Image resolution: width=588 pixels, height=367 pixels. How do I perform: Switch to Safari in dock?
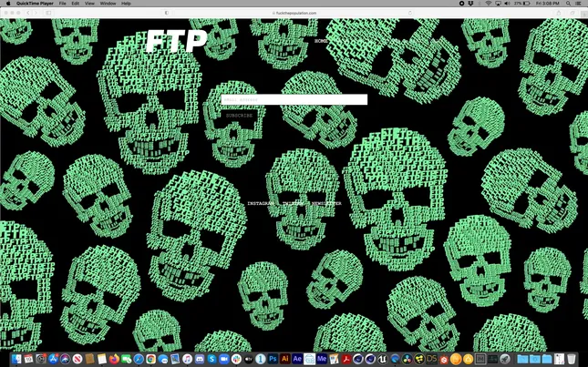(139, 359)
